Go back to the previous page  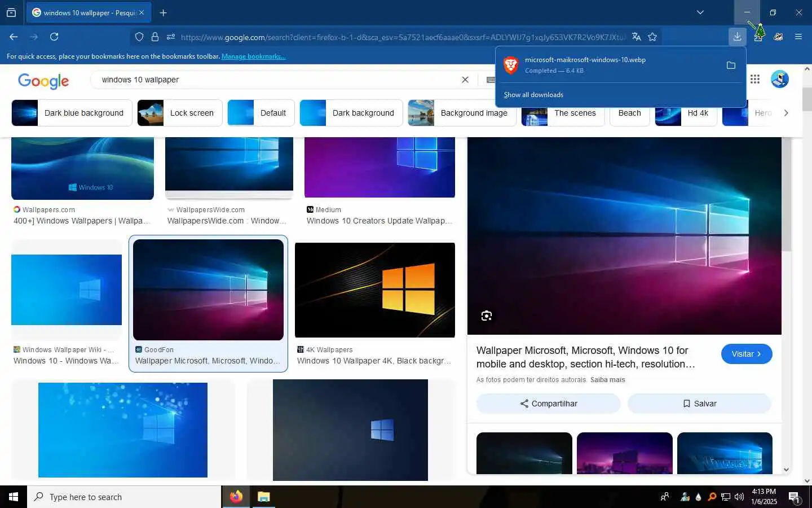coord(14,37)
